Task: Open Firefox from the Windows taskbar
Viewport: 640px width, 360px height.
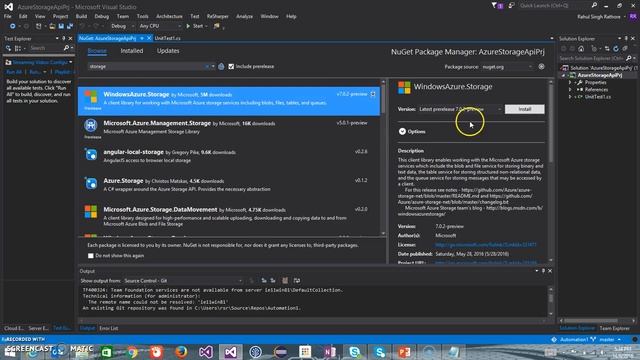Action: (x=181, y=352)
